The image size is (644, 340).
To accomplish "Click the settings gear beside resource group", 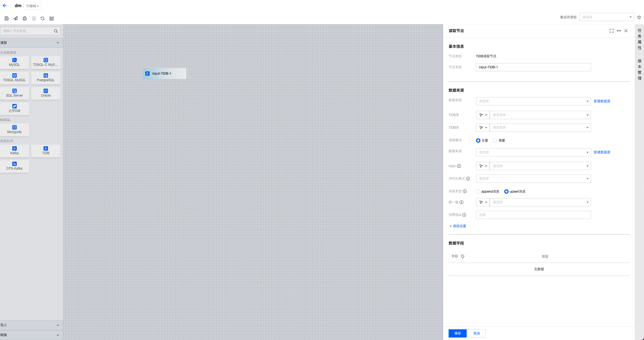I will 639,17.
